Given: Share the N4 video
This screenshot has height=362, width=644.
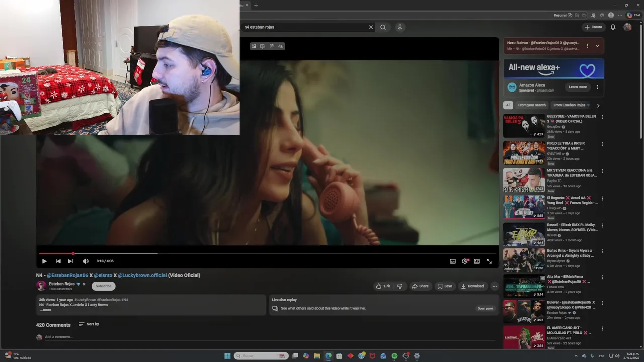Looking at the screenshot, I should 420,286.
